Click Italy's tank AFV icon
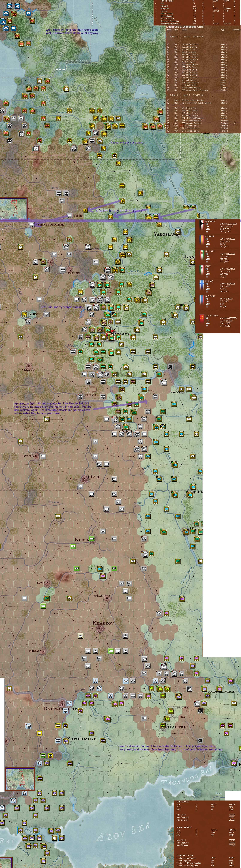The width and height of the screenshot is (241, 868). (x=208, y=274)
